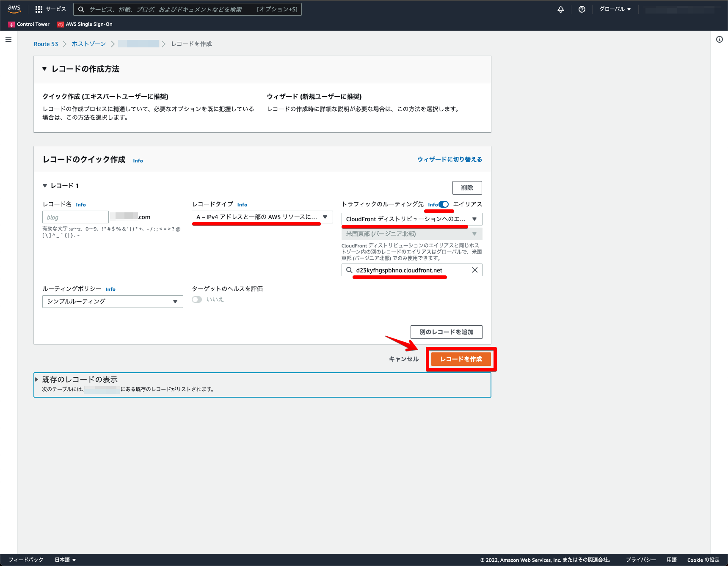Open Info link next to トラフィックのルーティング先
The width and height of the screenshot is (728, 566).
(433, 205)
